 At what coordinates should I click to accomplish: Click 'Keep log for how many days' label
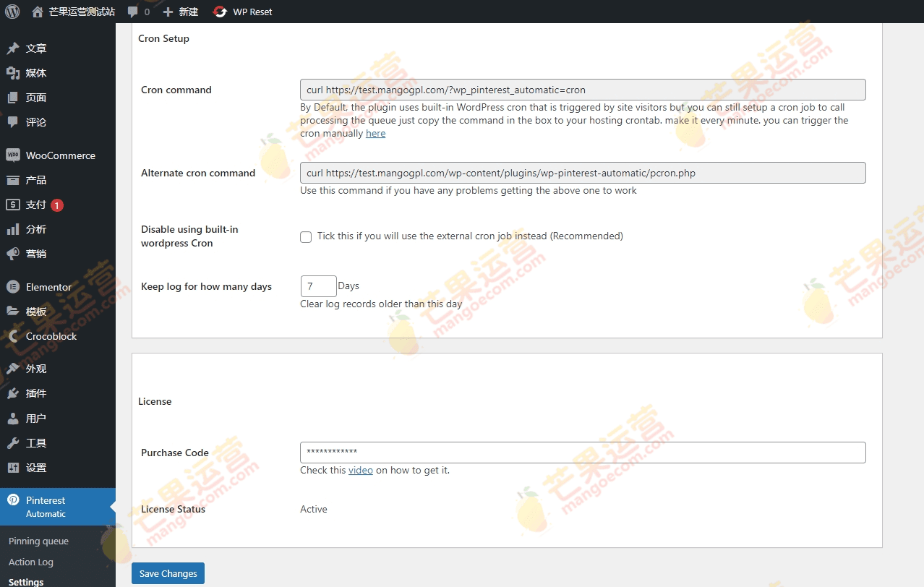pyautogui.click(x=207, y=287)
